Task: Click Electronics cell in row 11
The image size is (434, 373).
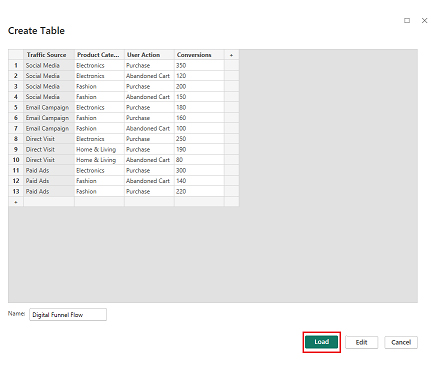Action: [x=99, y=171]
